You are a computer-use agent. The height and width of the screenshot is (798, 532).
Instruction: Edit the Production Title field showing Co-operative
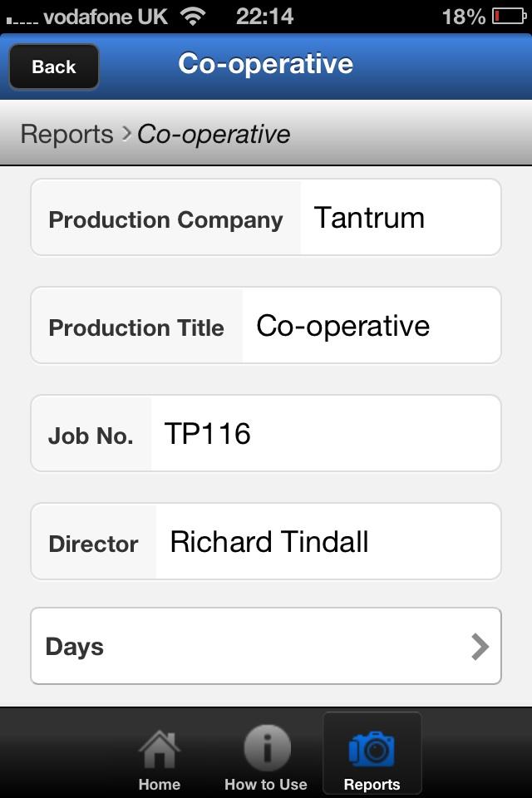[372, 326]
